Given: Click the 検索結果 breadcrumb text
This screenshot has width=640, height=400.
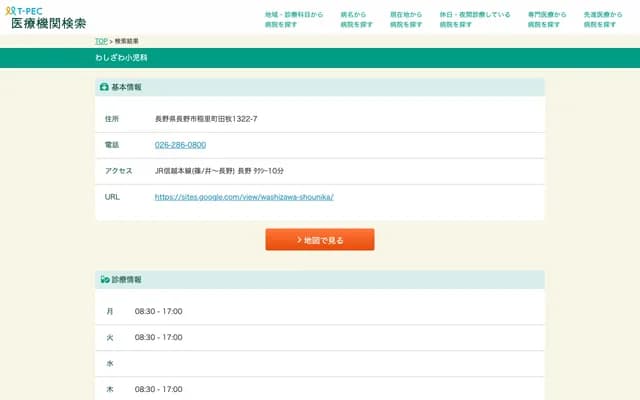Looking at the screenshot, I should click(127, 41).
